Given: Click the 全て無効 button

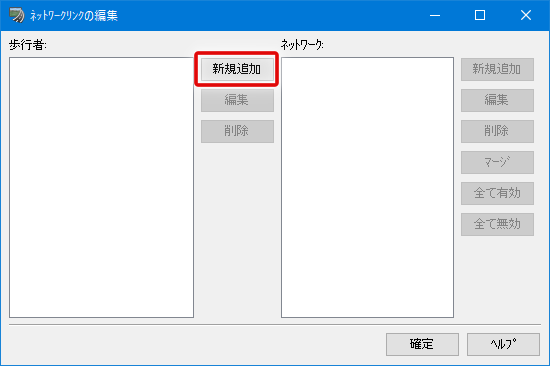Looking at the screenshot, I should (497, 224).
